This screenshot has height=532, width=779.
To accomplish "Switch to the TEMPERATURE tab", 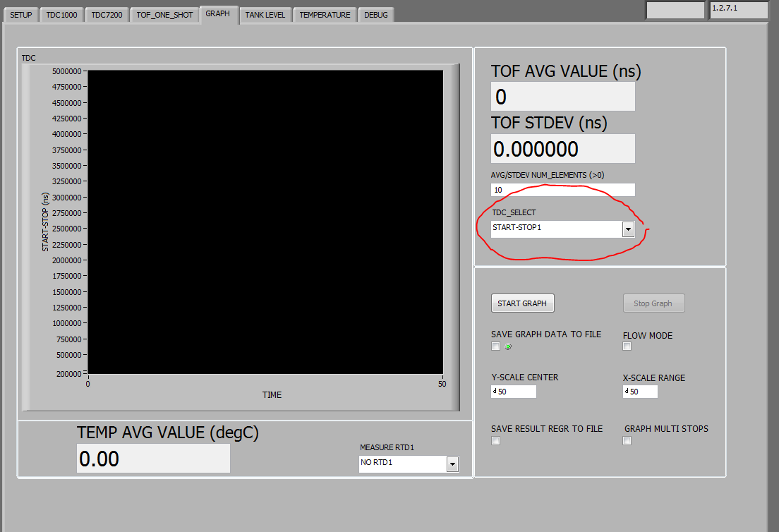I will (325, 15).
